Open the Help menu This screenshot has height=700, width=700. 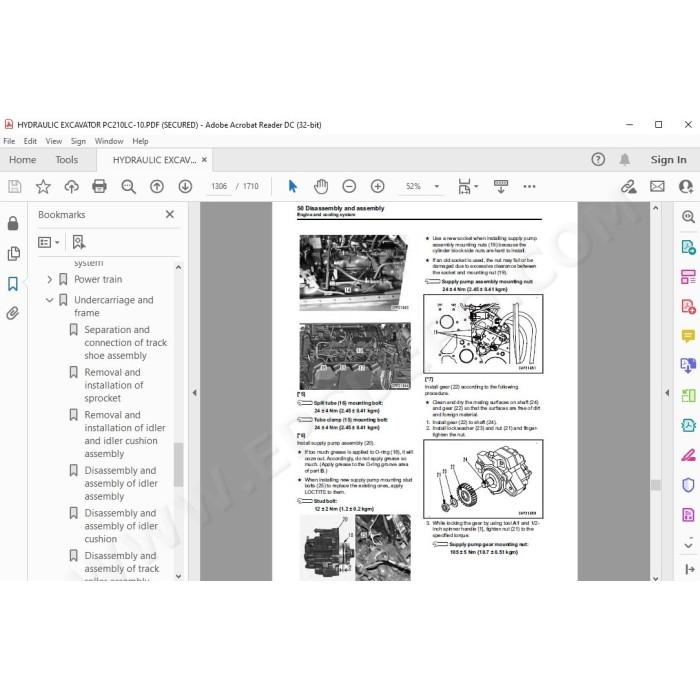140,141
